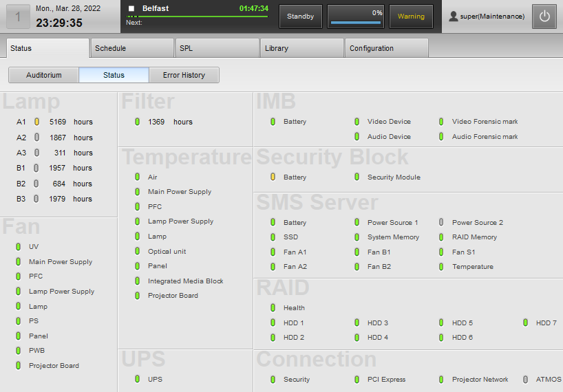Click the screen number 1 box
Screen dimensions: 563x392
click(18, 17)
